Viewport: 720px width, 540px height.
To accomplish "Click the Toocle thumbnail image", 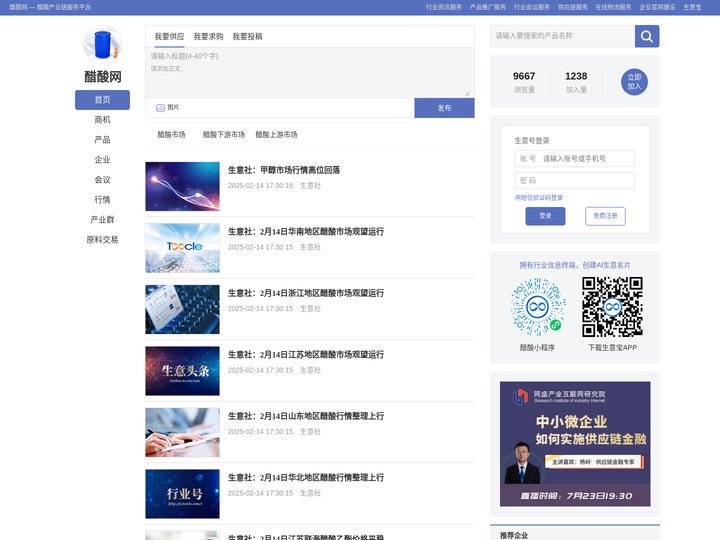I will point(182,248).
